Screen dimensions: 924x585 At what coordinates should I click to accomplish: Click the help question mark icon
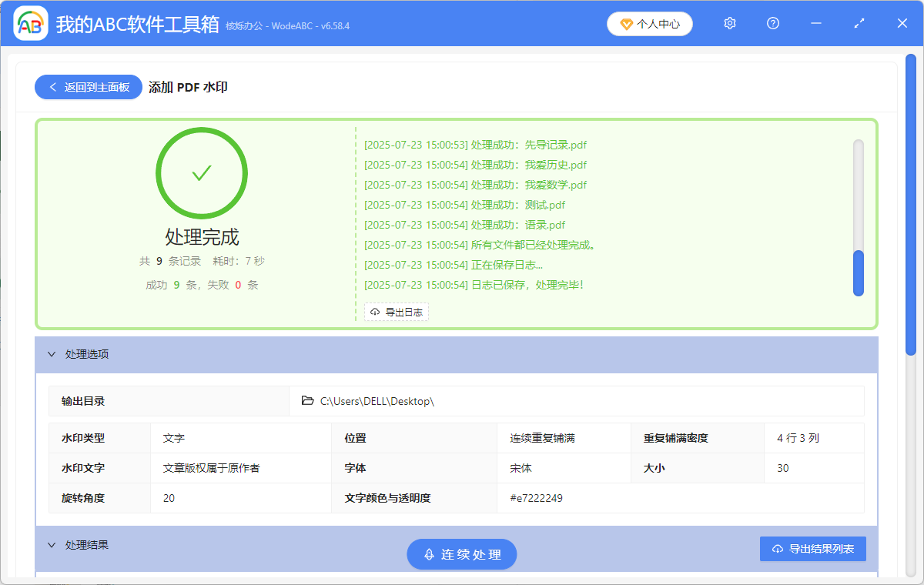coord(773,24)
